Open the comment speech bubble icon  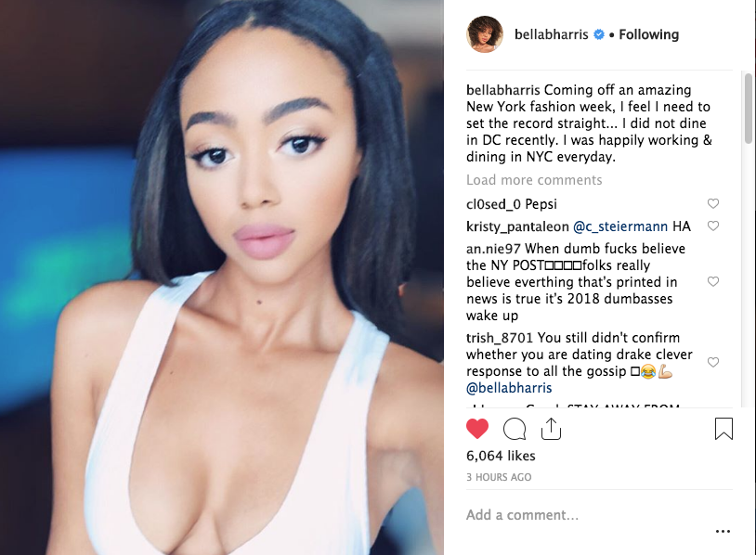click(x=515, y=429)
